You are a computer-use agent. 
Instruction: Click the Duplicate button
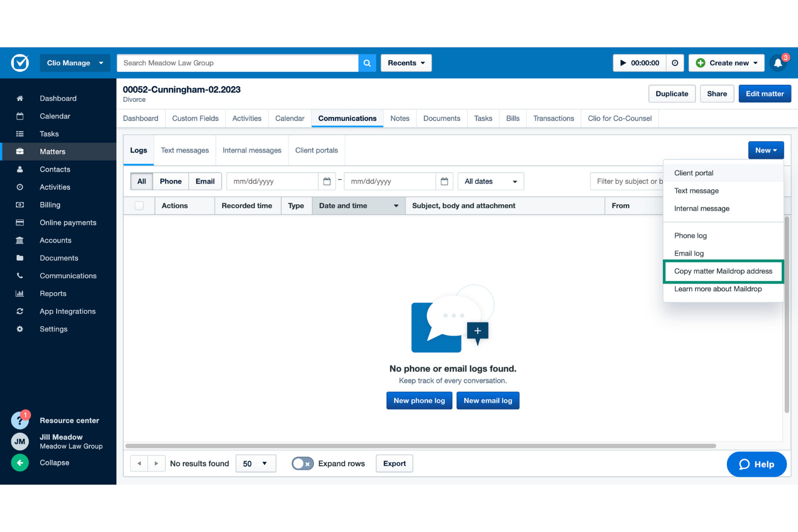(x=672, y=94)
